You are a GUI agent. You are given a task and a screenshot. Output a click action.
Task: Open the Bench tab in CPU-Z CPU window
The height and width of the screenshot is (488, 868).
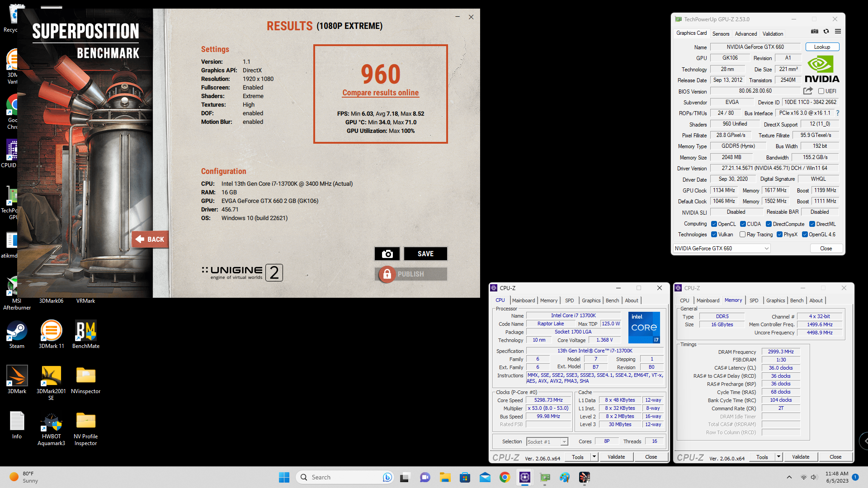[x=612, y=300]
